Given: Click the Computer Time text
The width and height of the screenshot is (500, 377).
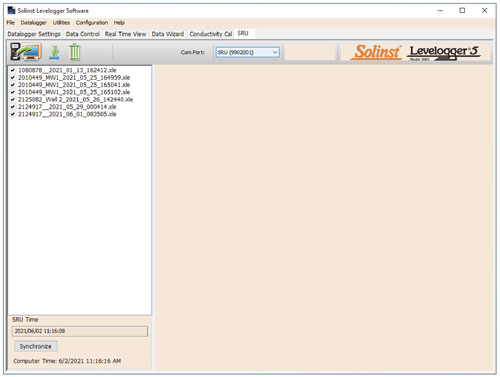Looking at the screenshot, I should point(67,361).
